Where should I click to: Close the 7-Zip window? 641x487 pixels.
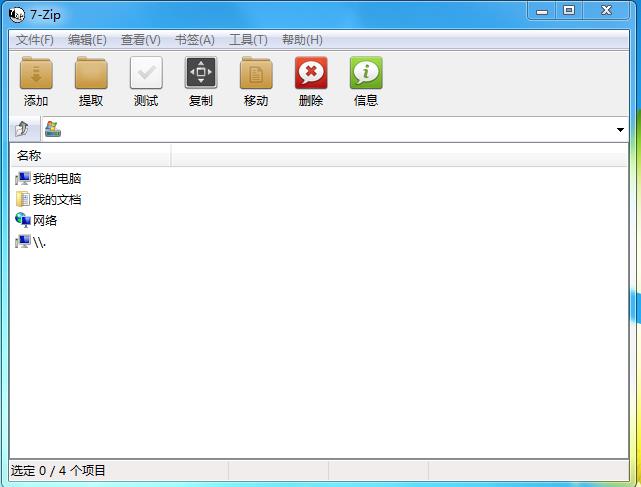tap(606, 11)
